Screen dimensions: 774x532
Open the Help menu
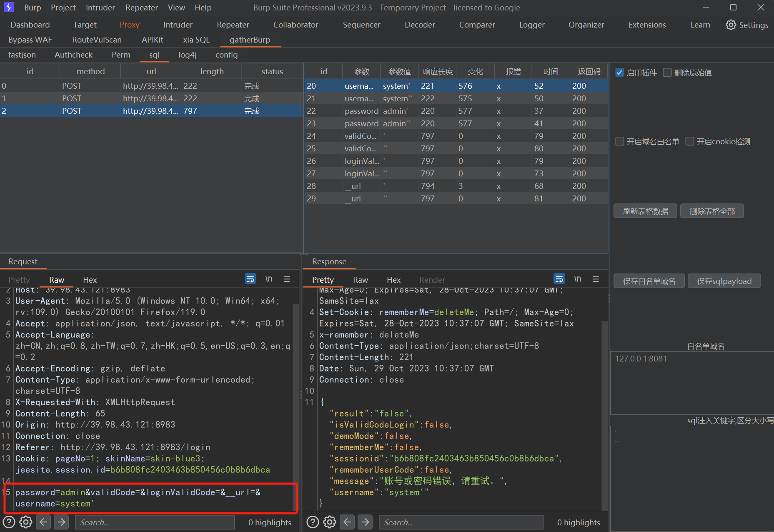(203, 8)
